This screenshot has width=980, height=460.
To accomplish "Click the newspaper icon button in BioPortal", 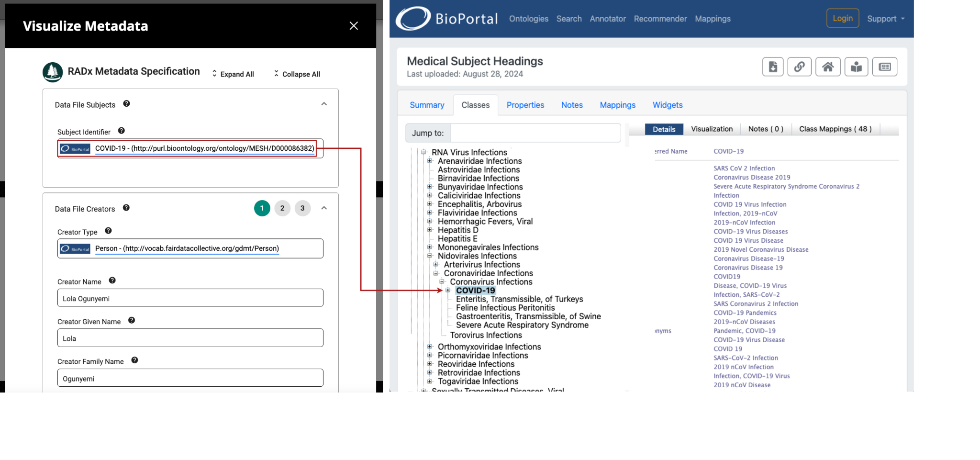I will click(x=884, y=67).
